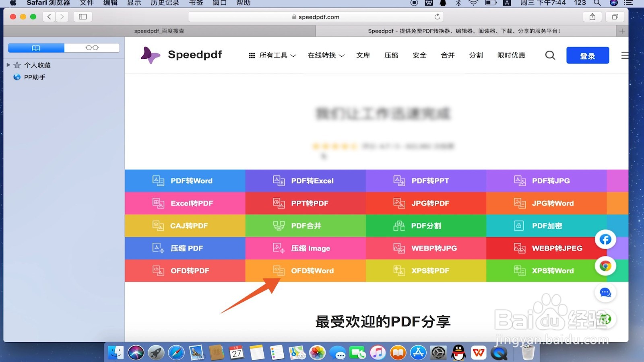The image size is (644, 362).
Task: Click the speedpdf.com address bar
Action: 316,17
